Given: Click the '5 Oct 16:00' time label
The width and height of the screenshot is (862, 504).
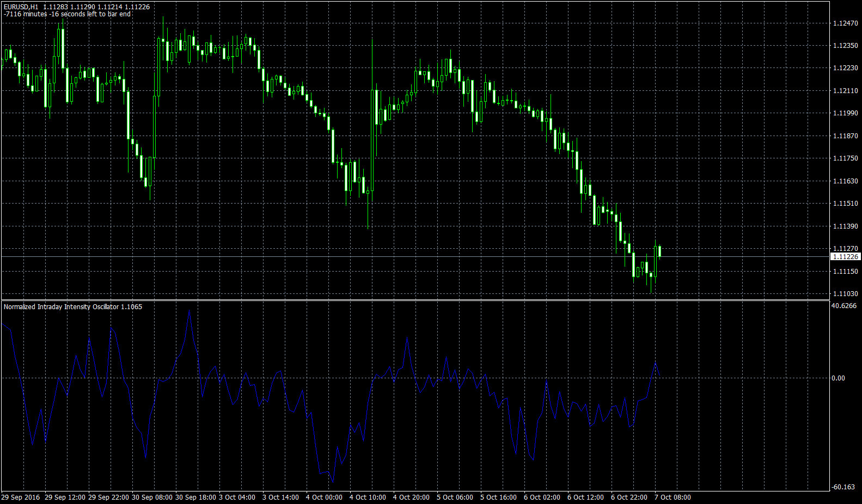Looking at the screenshot, I should [x=499, y=497].
